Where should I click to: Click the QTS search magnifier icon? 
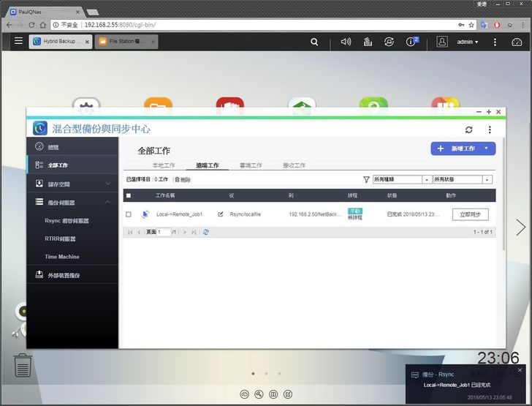point(314,42)
